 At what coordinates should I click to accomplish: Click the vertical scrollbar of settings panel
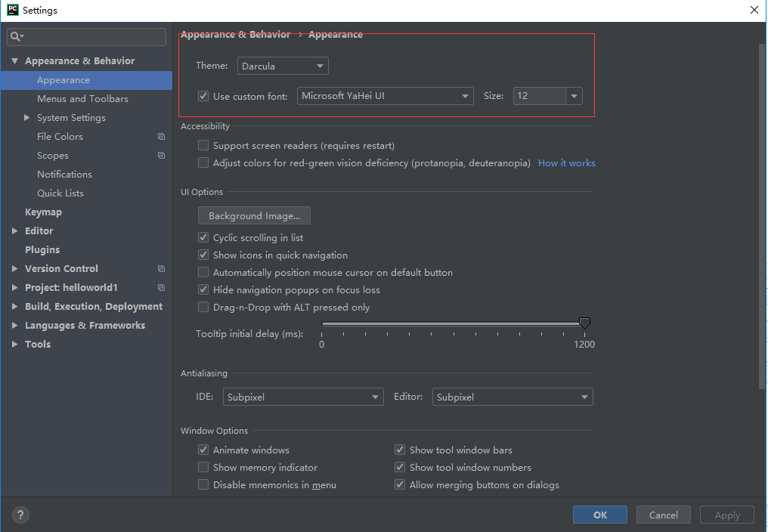[x=762, y=215]
